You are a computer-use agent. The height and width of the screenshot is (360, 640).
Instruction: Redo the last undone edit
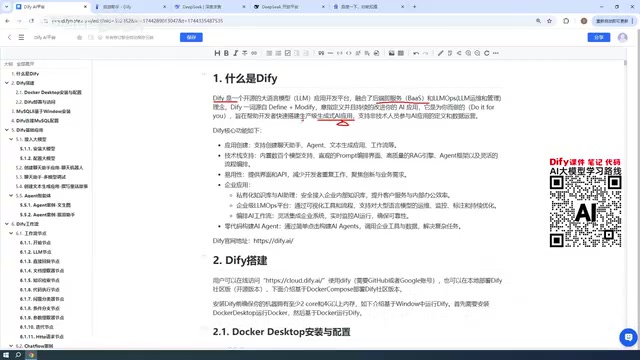pos(425,53)
